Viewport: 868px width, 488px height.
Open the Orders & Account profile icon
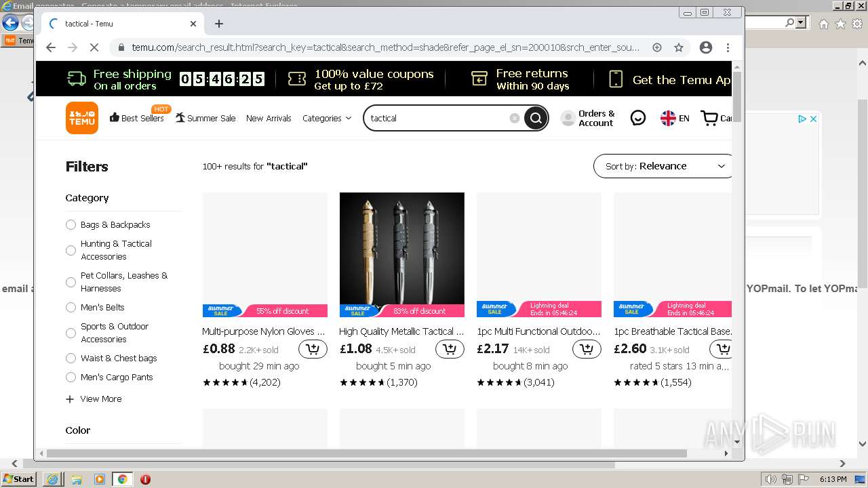pos(568,119)
